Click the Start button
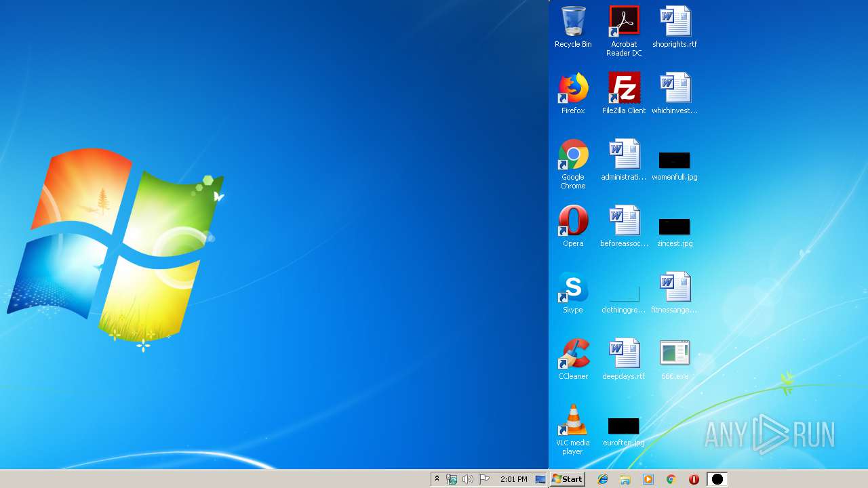868x488 pixels. coord(567,479)
